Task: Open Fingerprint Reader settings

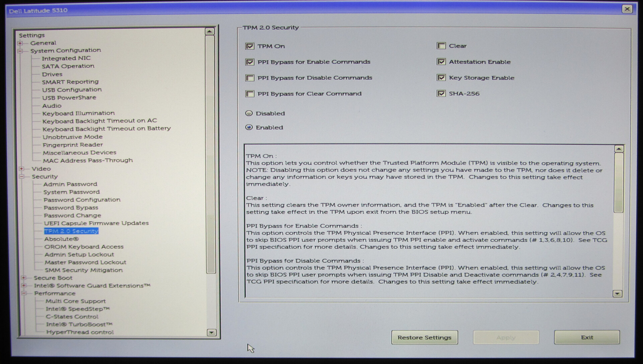Action: coord(73,145)
